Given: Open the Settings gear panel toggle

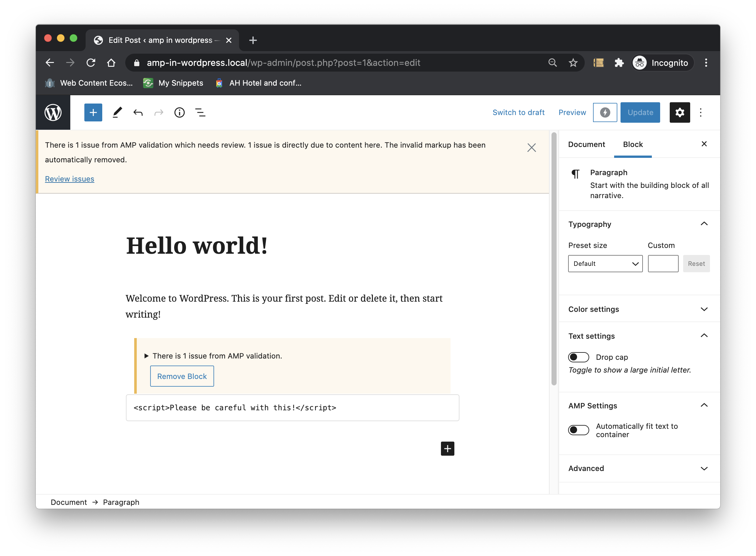Looking at the screenshot, I should click(x=680, y=112).
